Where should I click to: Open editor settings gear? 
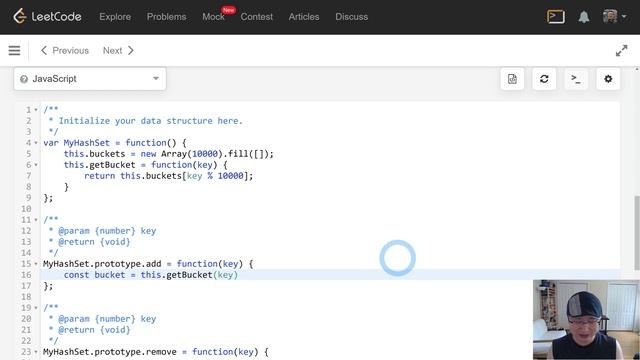click(608, 79)
